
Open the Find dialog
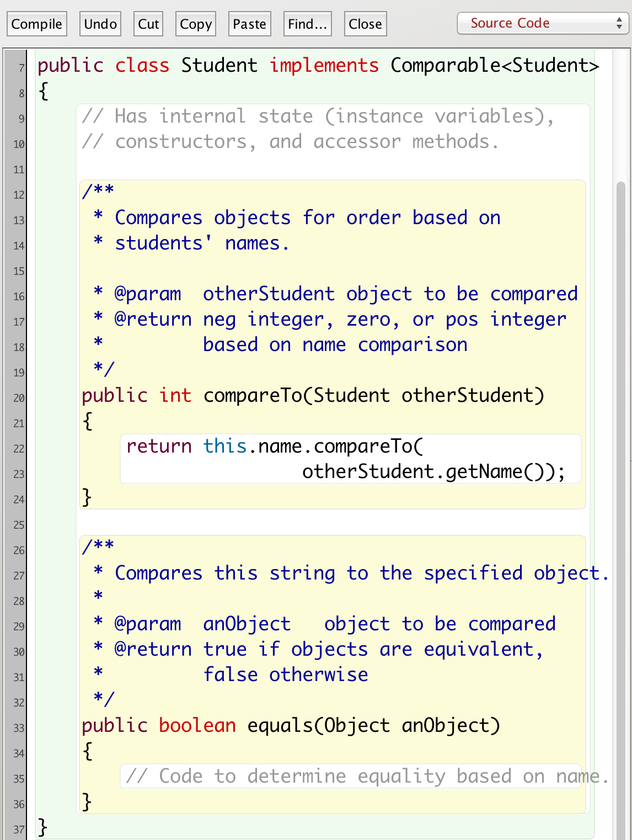pos(307,24)
